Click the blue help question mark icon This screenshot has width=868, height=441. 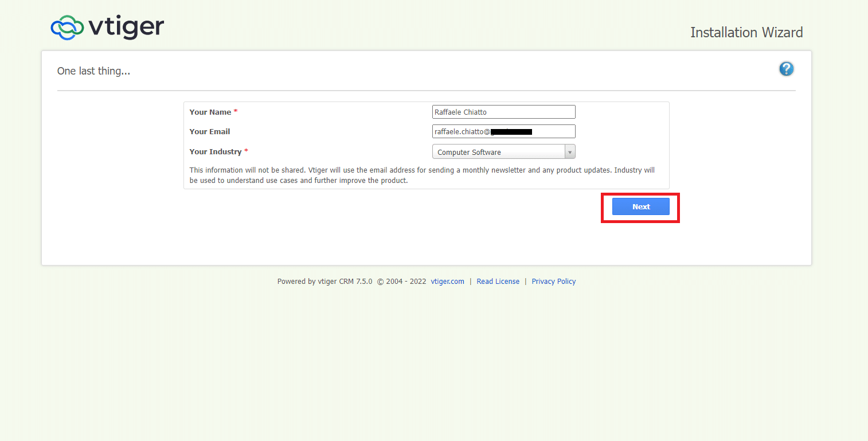pos(786,69)
